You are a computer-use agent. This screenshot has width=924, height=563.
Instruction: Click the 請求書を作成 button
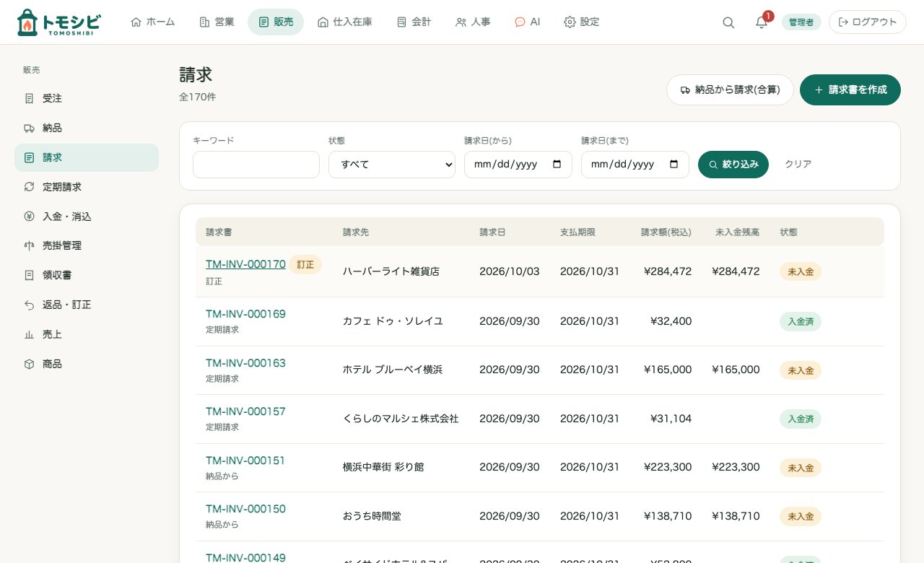click(x=850, y=90)
